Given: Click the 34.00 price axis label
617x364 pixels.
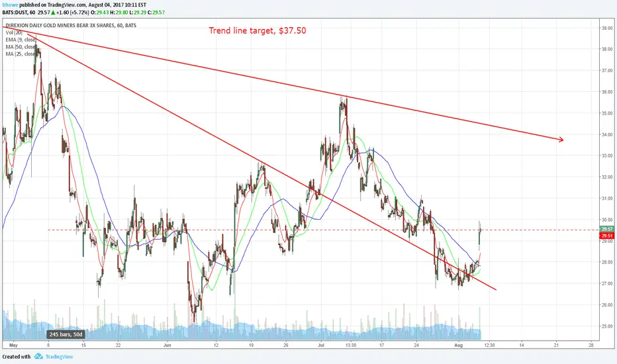Looking at the screenshot, I should 607,134.
